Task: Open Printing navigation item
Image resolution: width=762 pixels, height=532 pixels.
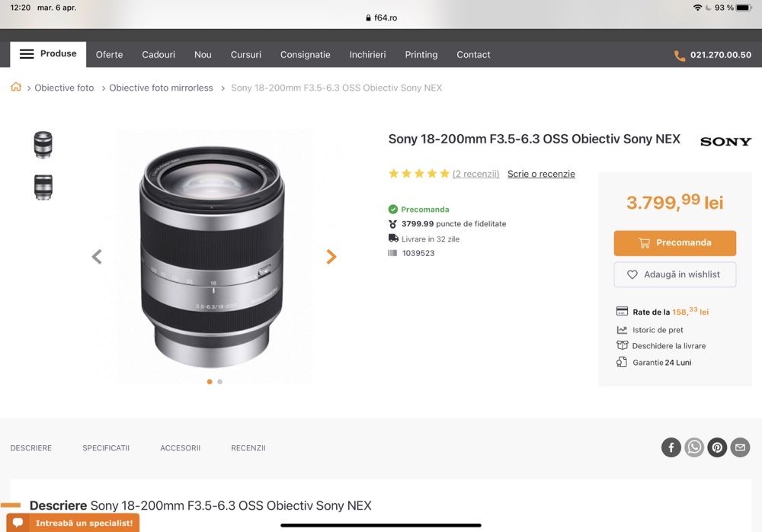Action: coord(421,54)
